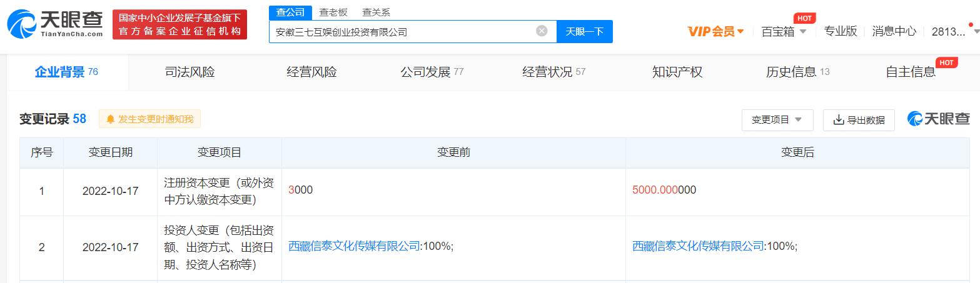Click the 天眼一下 search button

[585, 31]
